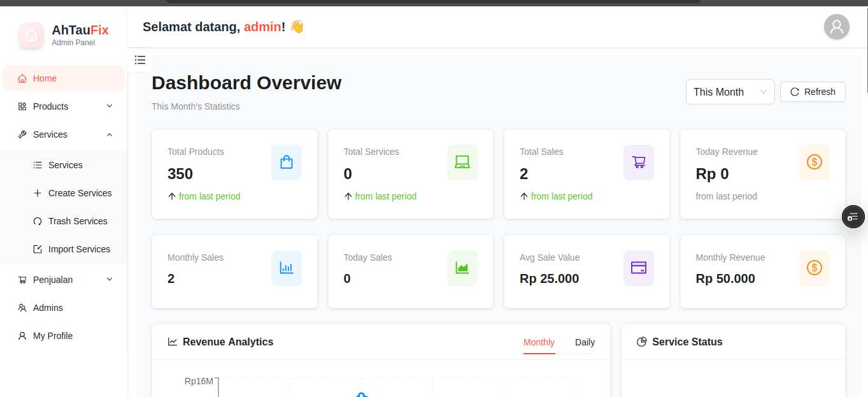Screen dimensions: 868x397
Task: Click the Admin Panel subtitle text
Action: coord(73,43)
